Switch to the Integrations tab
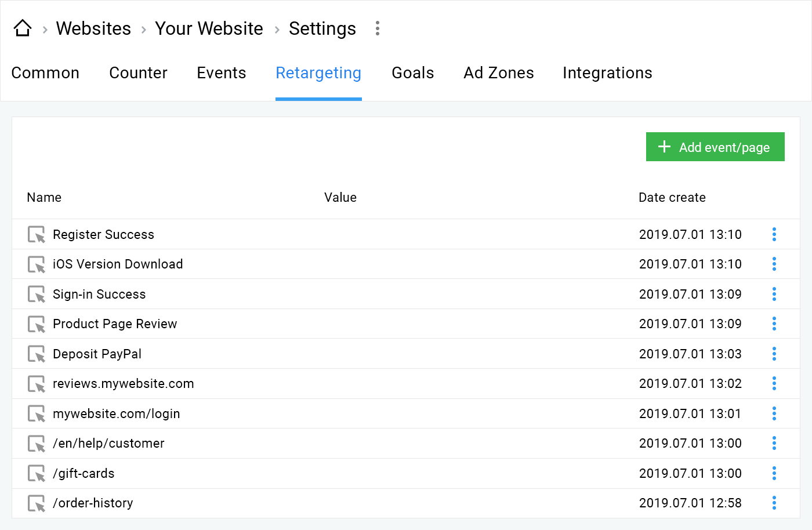812x530 pixels. pos(607,72)
